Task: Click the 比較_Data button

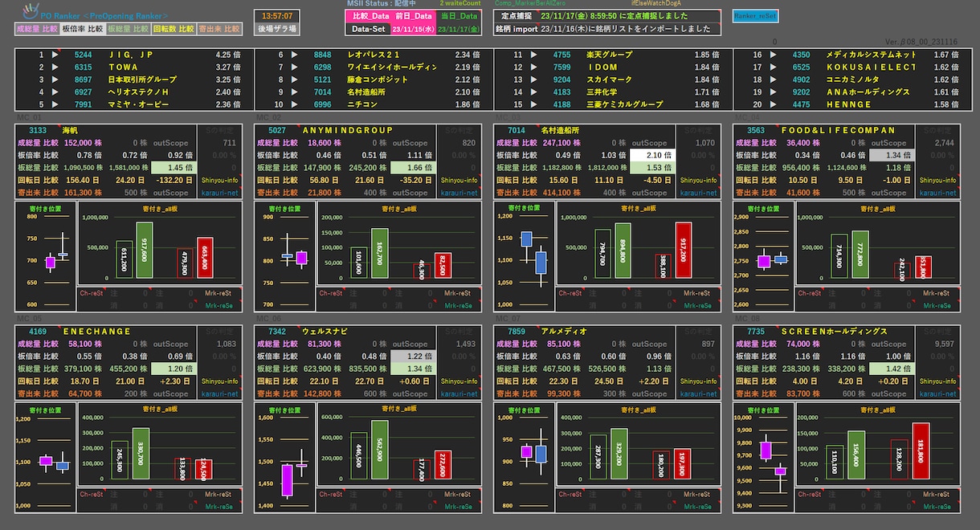Action: click(369, 16)
